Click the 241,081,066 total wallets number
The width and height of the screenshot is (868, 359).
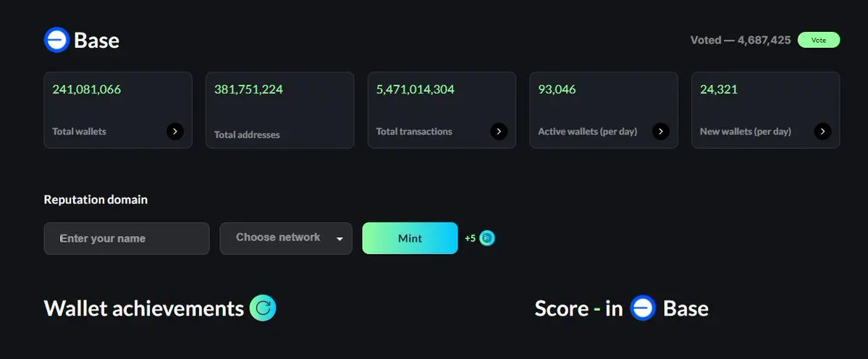coord(86,89)
